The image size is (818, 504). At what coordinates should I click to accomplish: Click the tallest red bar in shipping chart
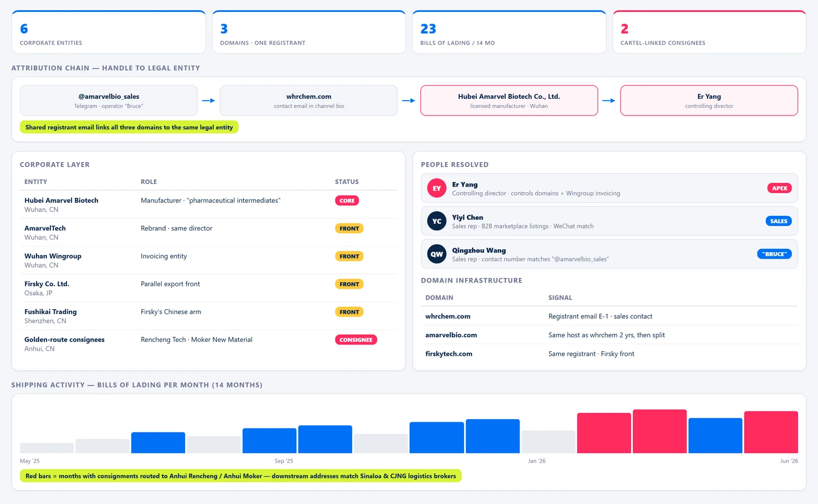point(660,431)
